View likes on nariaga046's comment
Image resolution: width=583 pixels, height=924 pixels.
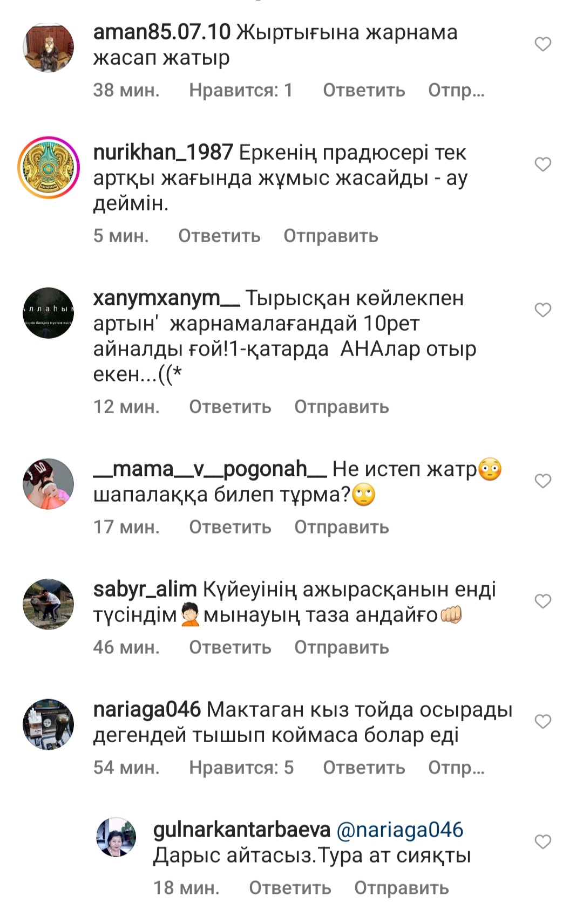click(x=241, y=768)
